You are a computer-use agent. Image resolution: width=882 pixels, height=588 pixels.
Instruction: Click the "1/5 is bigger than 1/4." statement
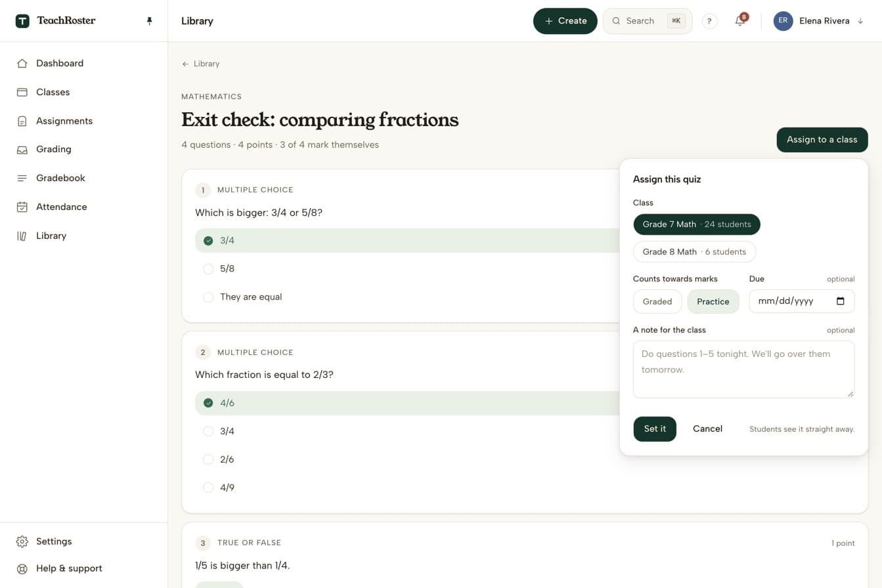tap(242, 566)
